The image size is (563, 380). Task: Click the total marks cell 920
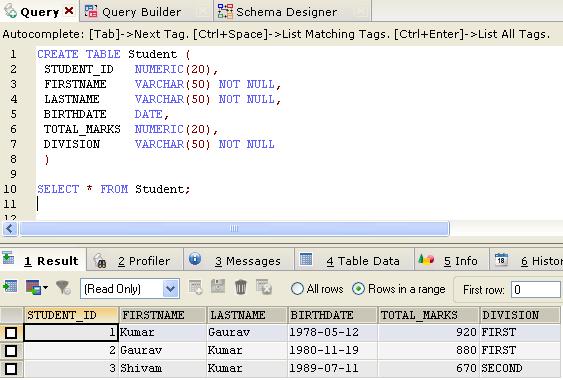pyautogui.click(x=429, y=332)
